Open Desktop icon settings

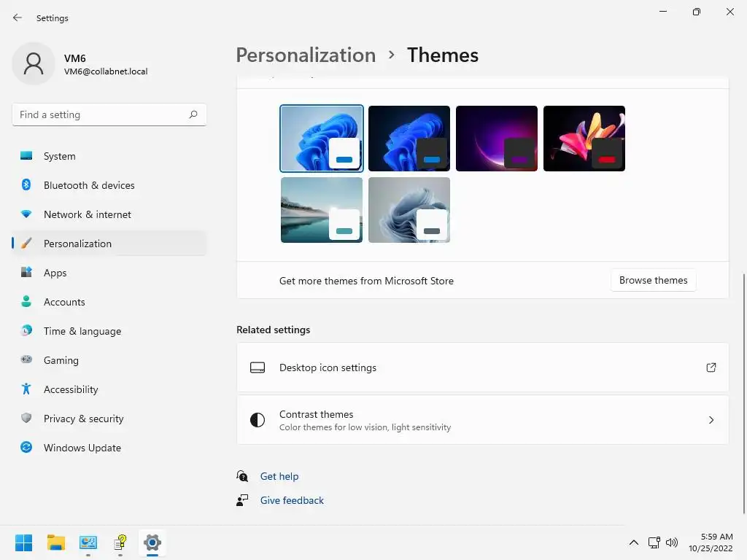coord(483,367)
